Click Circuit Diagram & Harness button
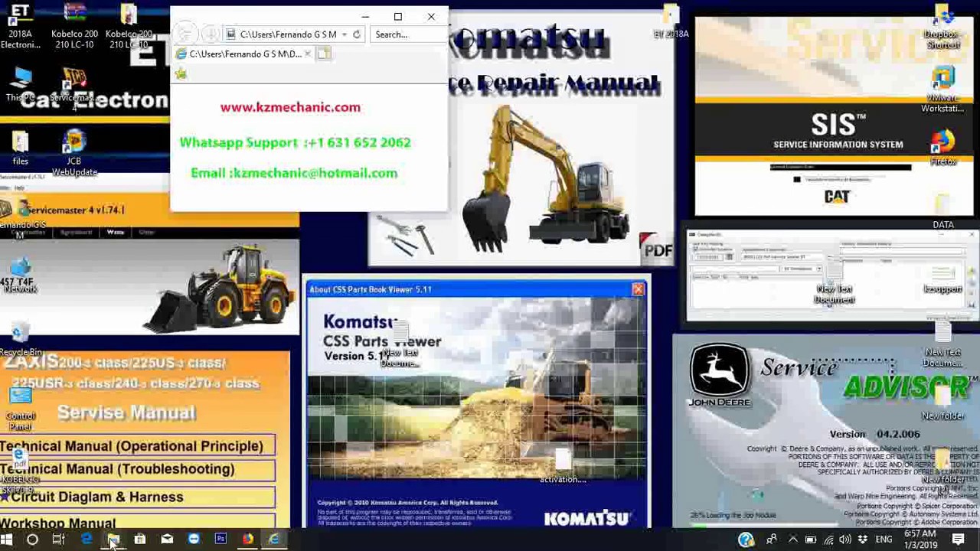 [138, 497]
